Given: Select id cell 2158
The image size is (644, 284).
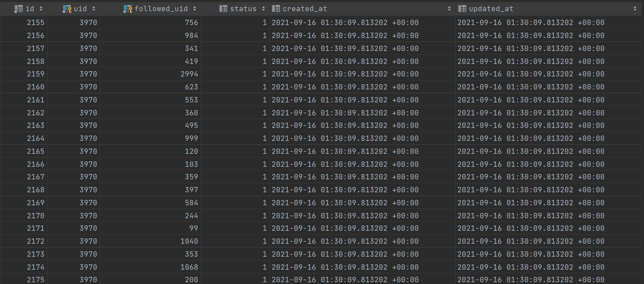Looking at the screenshot, I should click(36, 61).
